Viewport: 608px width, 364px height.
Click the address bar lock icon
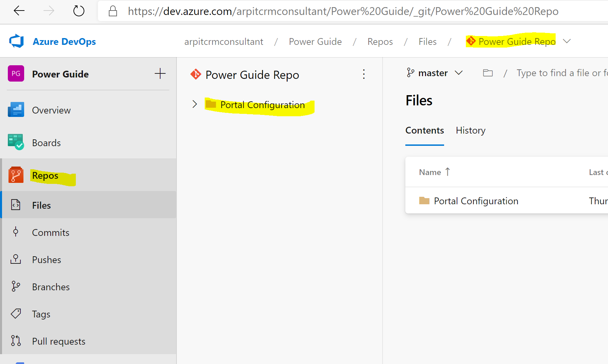coord(113,11)
